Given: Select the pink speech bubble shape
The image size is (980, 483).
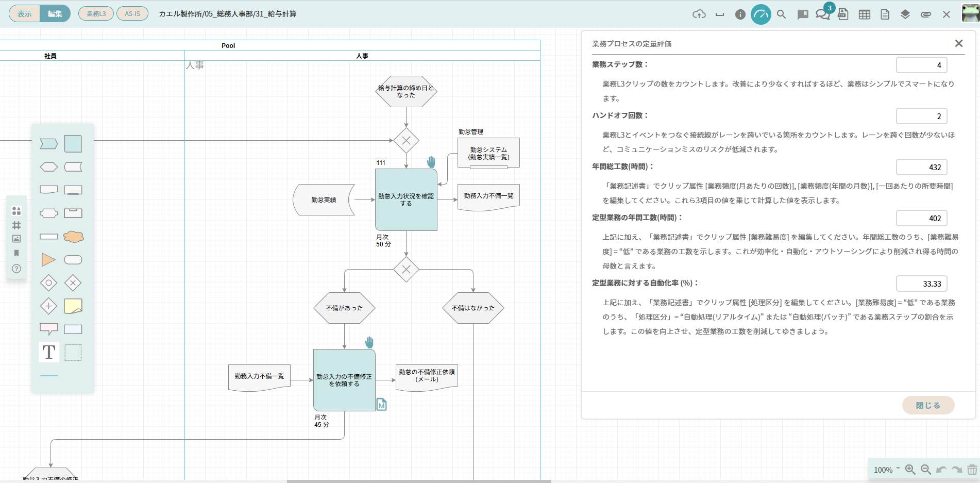Looking at the screenshot, I should point(49,329).
